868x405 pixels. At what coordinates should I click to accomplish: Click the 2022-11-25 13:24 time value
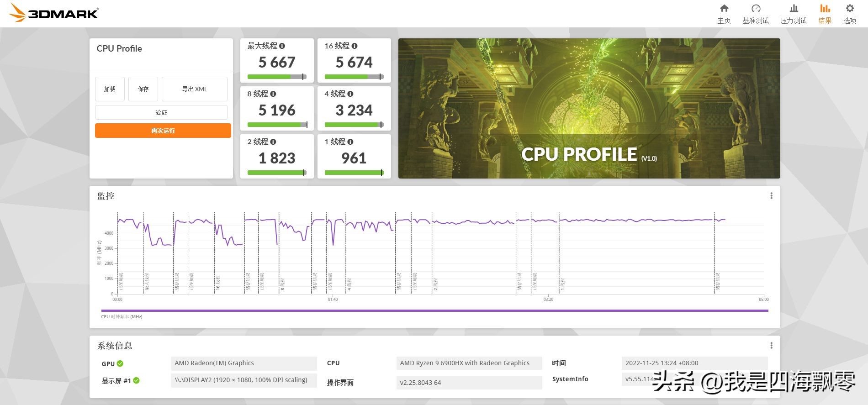pyautogui.click(x=694, y=363)
